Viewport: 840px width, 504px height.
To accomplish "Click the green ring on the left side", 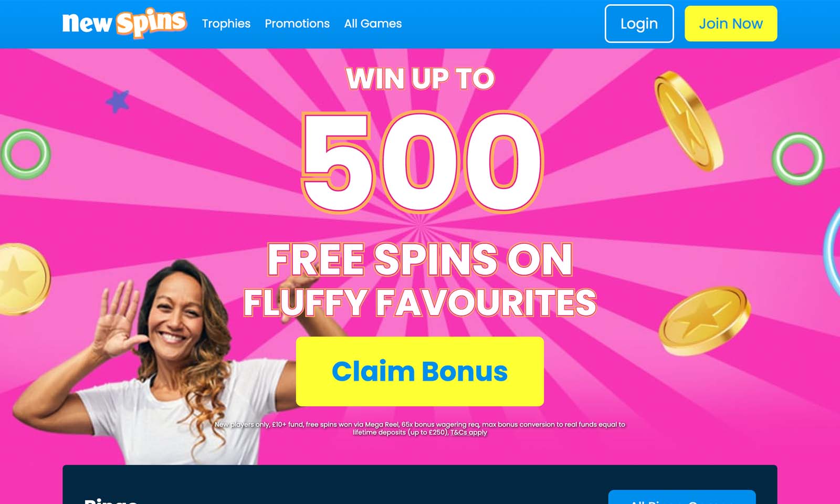I will pos(25,154).
